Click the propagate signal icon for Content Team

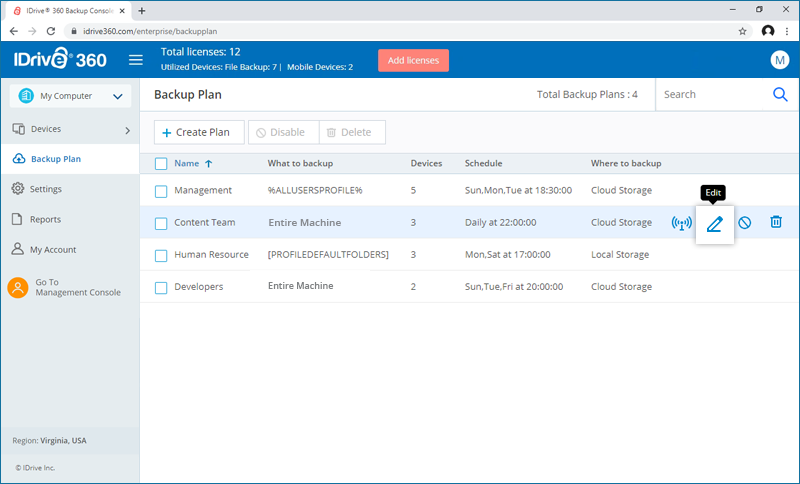point(682,223)
